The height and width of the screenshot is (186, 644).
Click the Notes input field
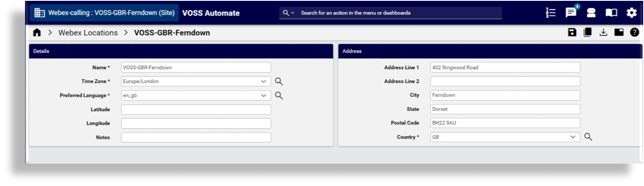(x=196, y=137)
